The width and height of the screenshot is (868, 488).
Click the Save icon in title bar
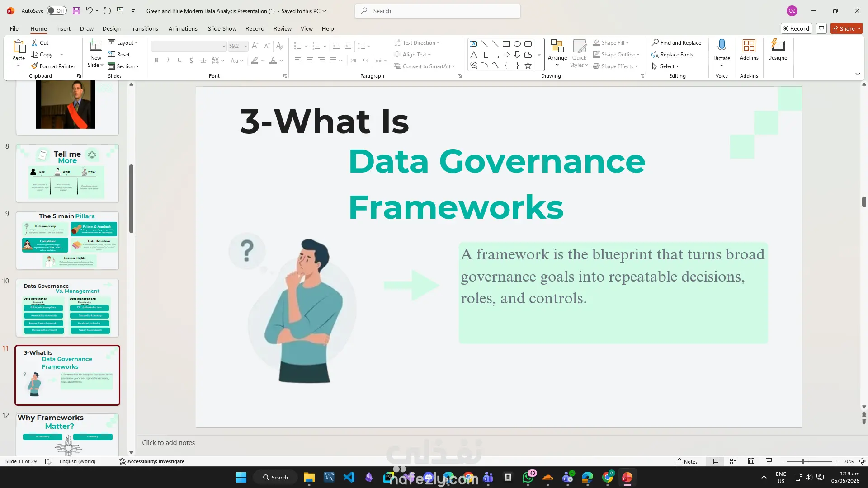[x=76, y=11]
